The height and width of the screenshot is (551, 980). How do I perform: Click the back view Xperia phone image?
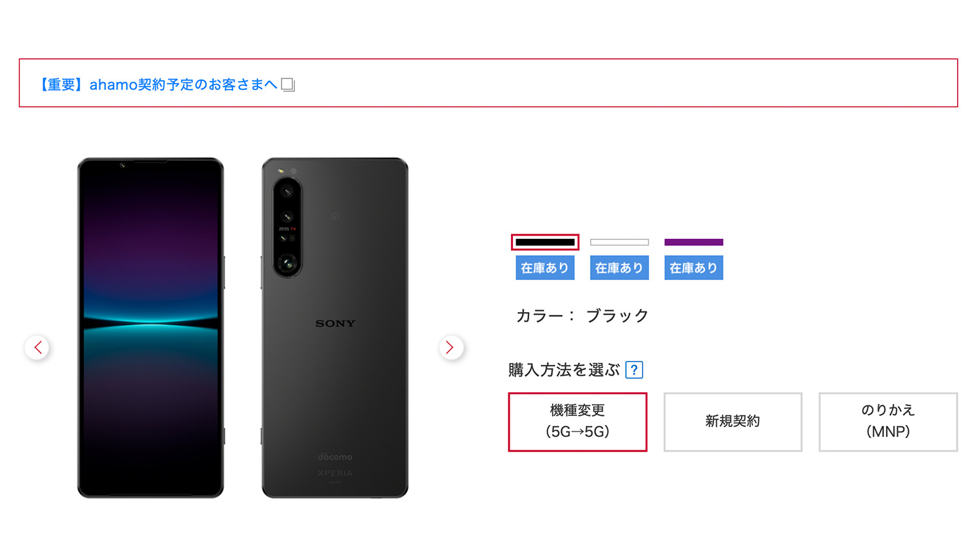pos(335,328)
